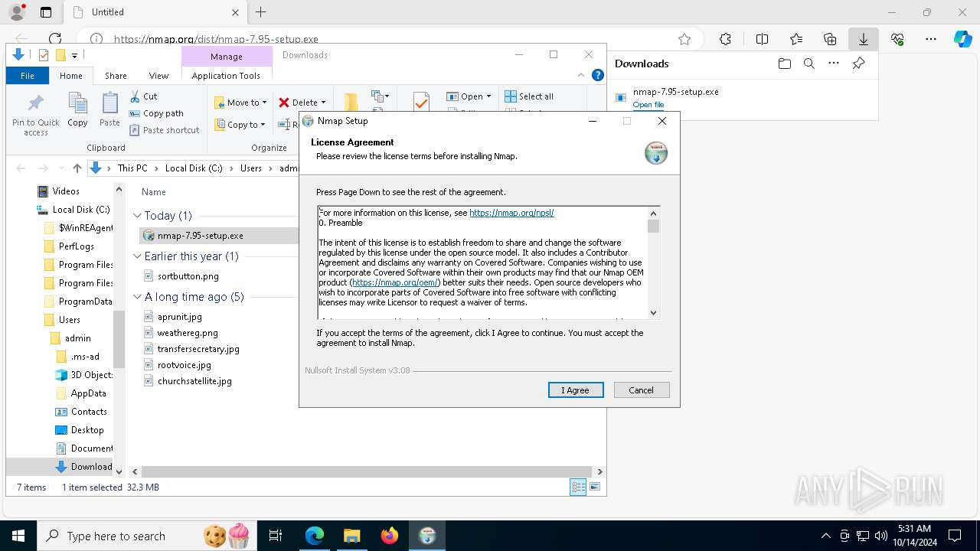Click I Agree in Nmap Setup
This screenshot has width=980, height=551.
pos(576,390)
